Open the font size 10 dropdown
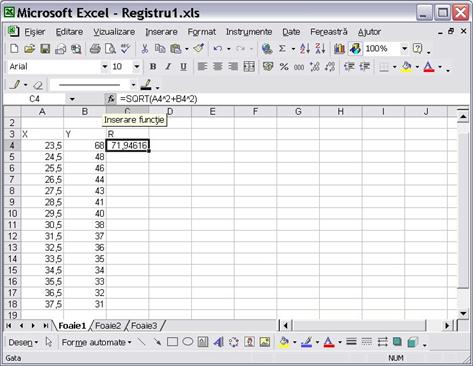The image size is (473, 366). [x=137, y=67]
